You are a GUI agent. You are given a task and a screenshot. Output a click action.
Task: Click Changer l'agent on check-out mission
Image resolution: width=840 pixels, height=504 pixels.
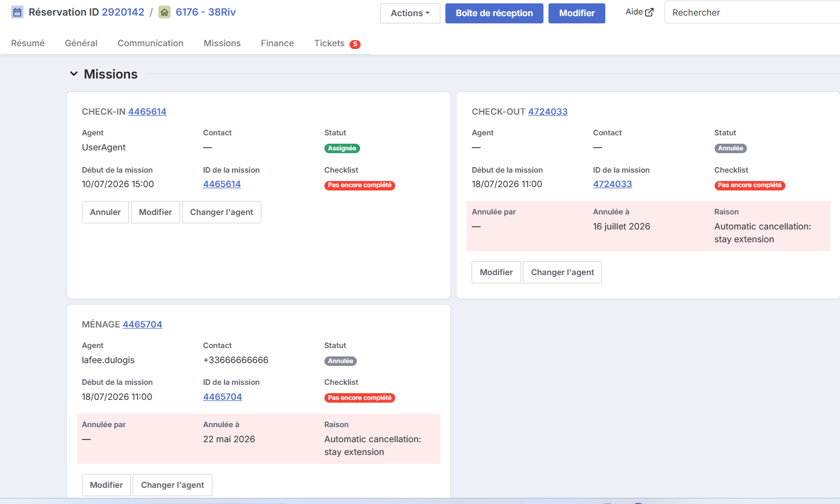coord(562,272)
